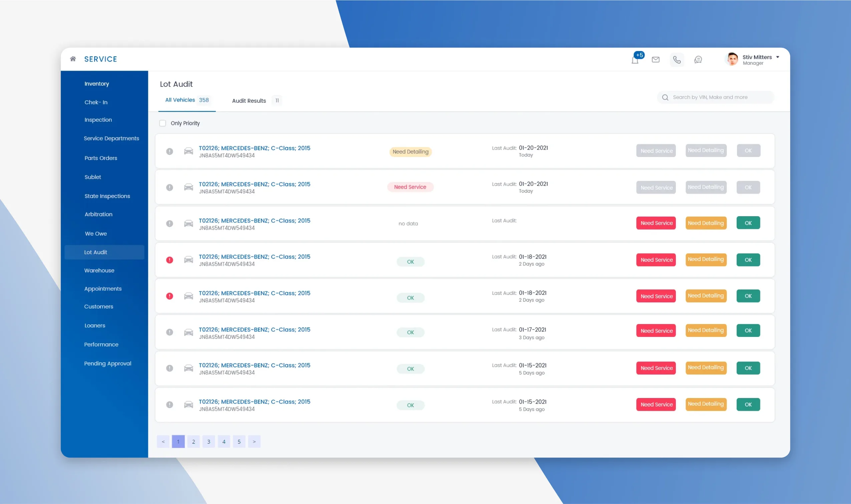Enable the Only Priority checkbox
The height and width of the screenshot is (504, 851).
(163, 123)
